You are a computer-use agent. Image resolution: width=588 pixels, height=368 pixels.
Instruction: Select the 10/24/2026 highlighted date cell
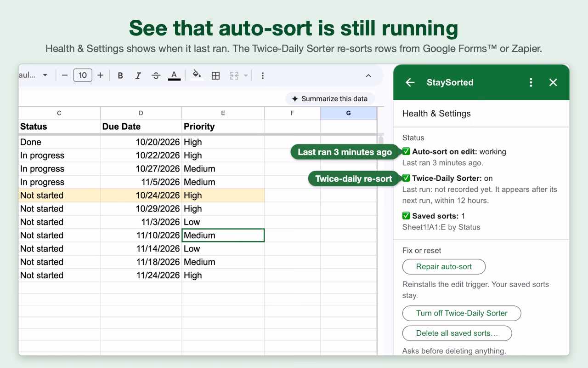[141, 195]
